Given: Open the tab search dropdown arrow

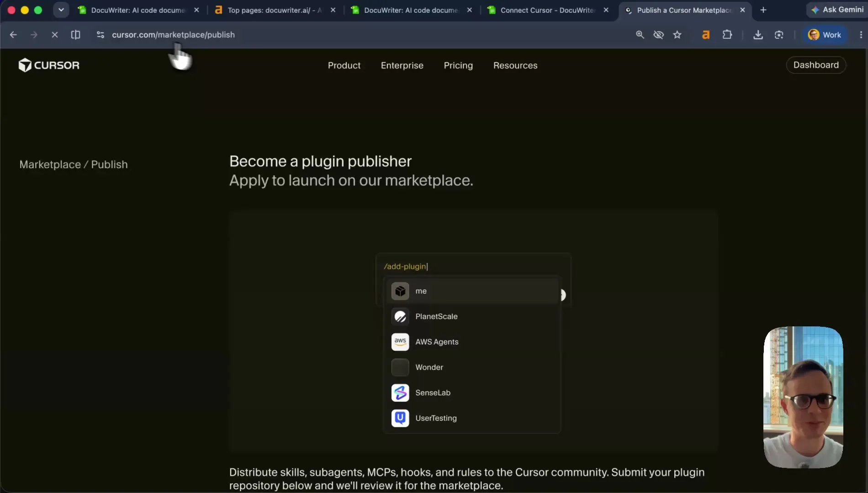Looking at the screenshot, I should point(61,10).
